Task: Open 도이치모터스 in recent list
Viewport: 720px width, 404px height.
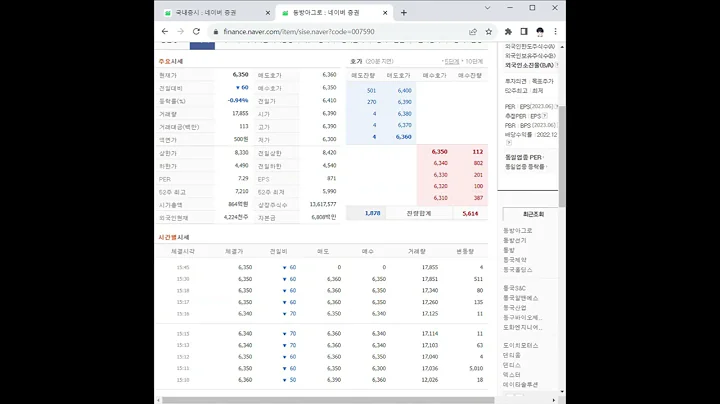Action: tap(521, 345)
